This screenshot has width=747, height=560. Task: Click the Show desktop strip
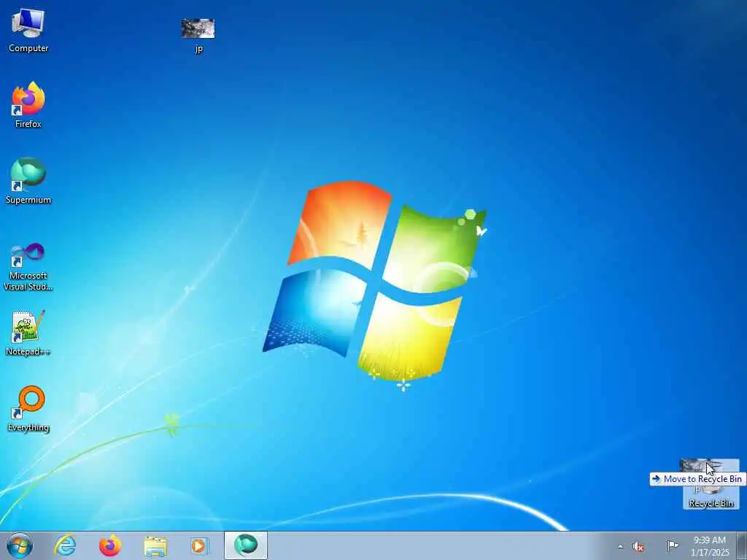tap(741, 545)
